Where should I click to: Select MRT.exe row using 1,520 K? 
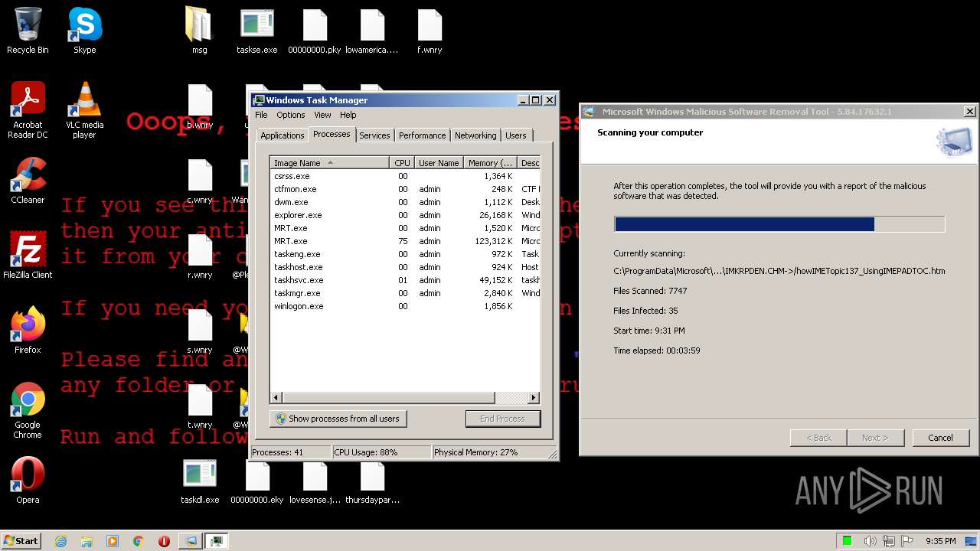click(405, 228)
